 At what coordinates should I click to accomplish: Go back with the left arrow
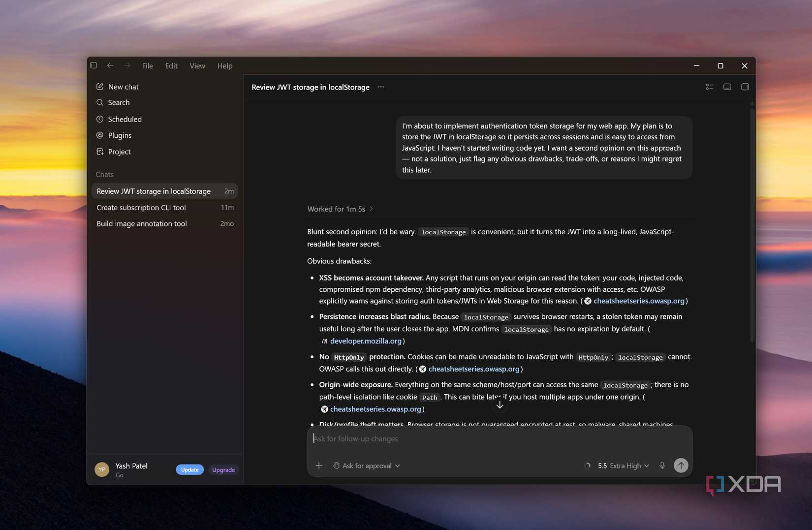(x=110, y=65)
